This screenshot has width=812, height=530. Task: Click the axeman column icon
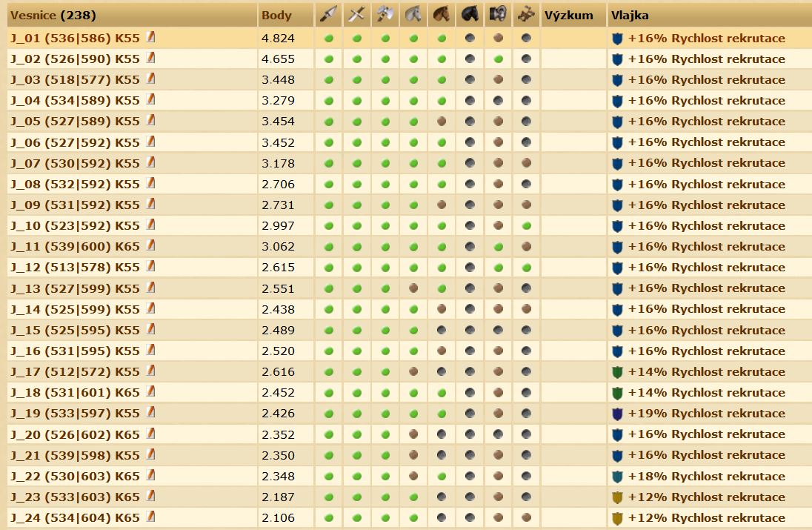click(x=385, y=15)
